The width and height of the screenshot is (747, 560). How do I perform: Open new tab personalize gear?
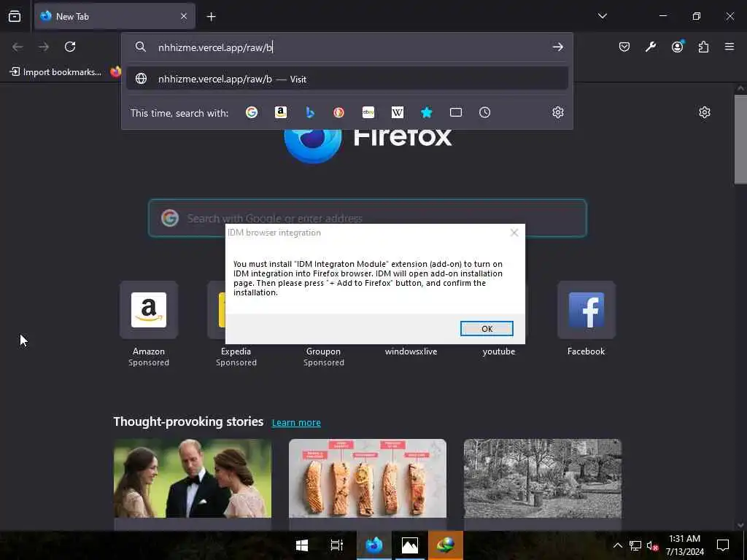pos(705,112)
